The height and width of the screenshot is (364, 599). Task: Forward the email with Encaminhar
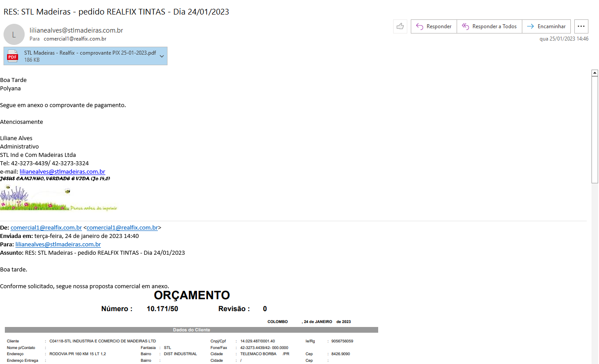click(x=547, y=26)
